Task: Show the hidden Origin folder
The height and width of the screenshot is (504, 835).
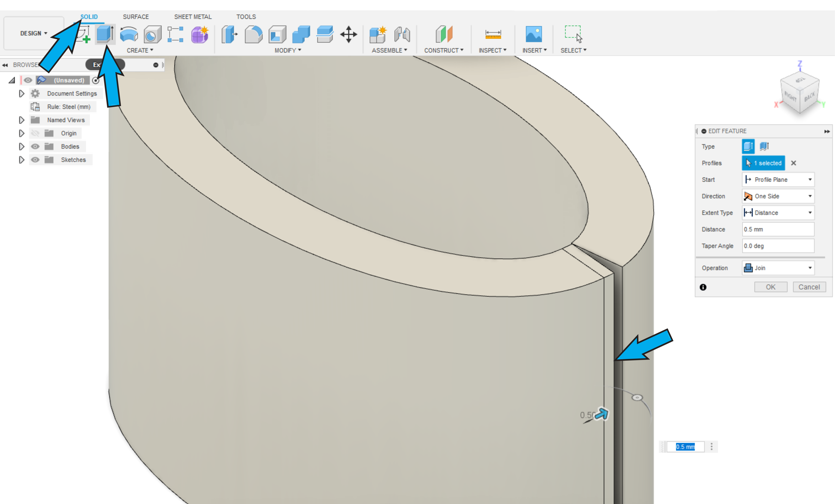Action: pyautogui.click(x=35, y=133)
